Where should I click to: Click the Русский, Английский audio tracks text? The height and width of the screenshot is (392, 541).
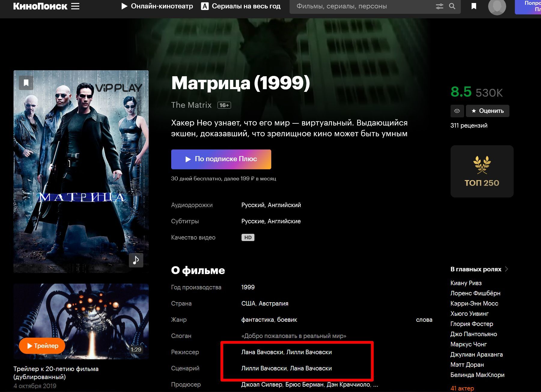pyautogui.click(x=271, y=205)
